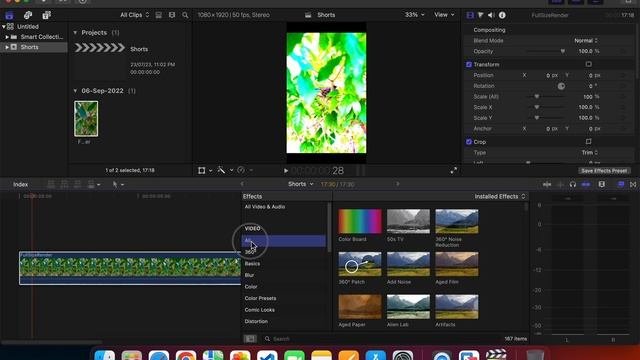Open Final Cut Pro in the Dock
The height and width of the screenshot is (360, 640).
[x=496, y=355]
